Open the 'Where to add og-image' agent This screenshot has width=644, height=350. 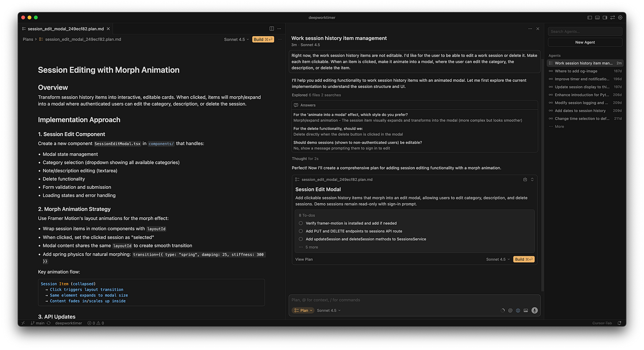(585, 71)
